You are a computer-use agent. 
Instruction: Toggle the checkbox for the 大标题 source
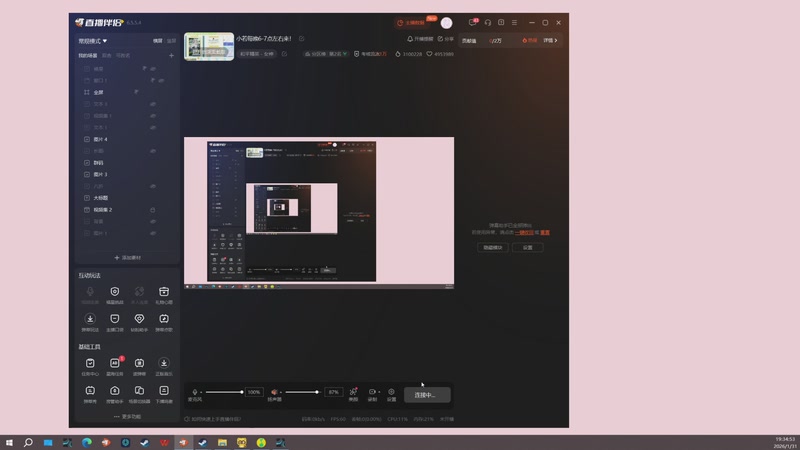87,198
